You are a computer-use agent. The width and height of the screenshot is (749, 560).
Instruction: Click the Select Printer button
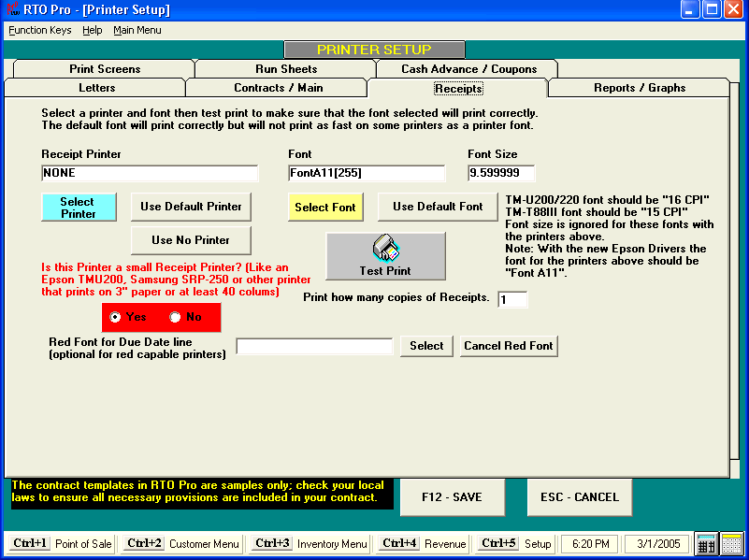tap(79, 207)
